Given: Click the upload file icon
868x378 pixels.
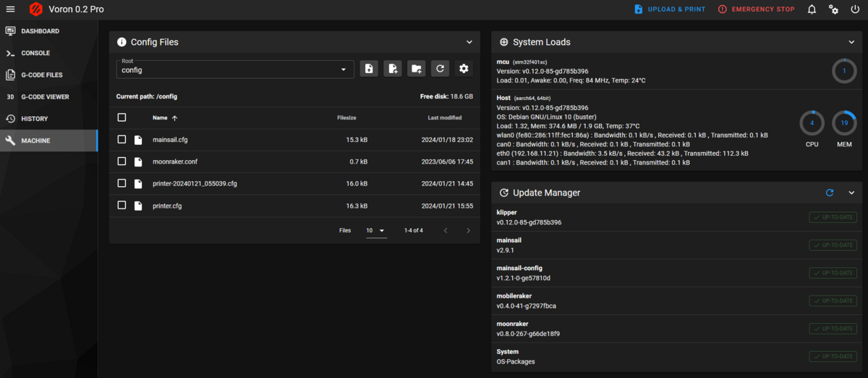Looking at the screenshot, I should [369, 69].
